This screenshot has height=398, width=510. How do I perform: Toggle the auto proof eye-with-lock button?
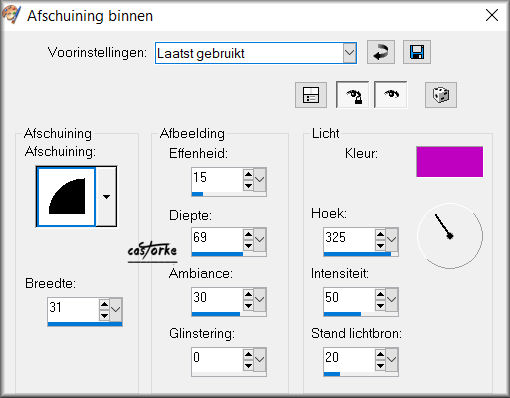pos(353,95)
